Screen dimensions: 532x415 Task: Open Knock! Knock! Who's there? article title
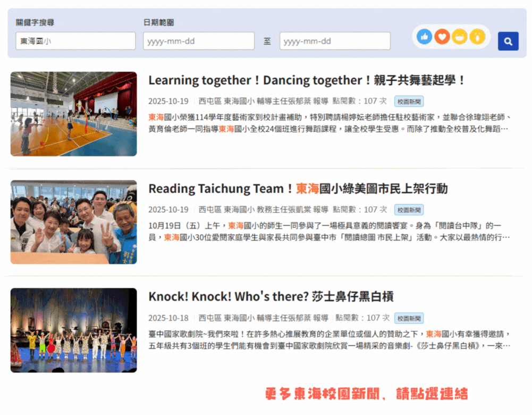click(271, 297)
